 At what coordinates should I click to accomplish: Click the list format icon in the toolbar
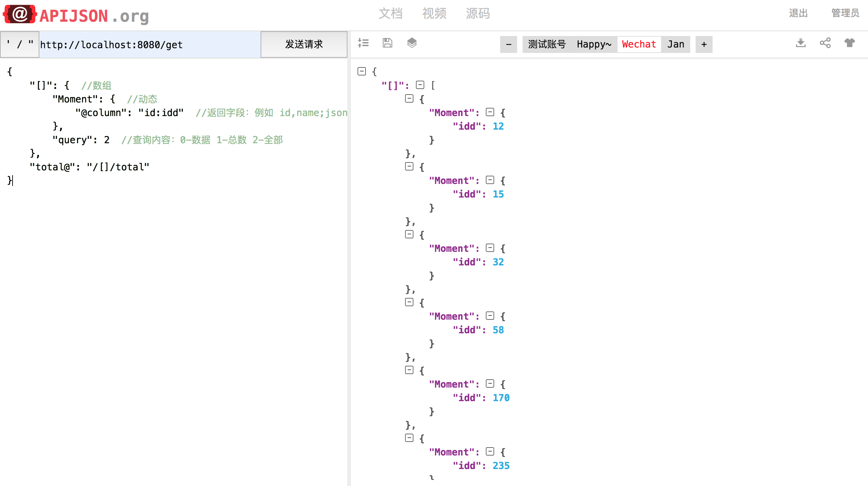coord(363,43)
